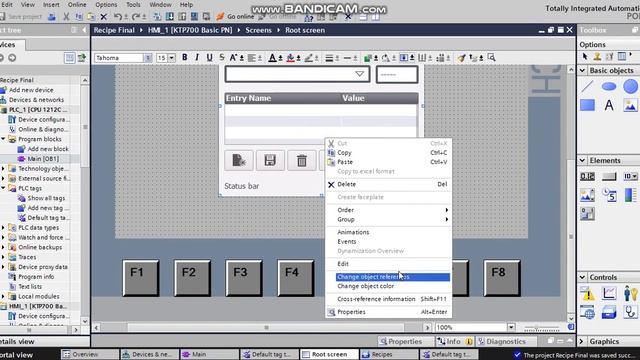Click the F3 function key button
The height and width of the screenshot is (360, 640).
243,278
